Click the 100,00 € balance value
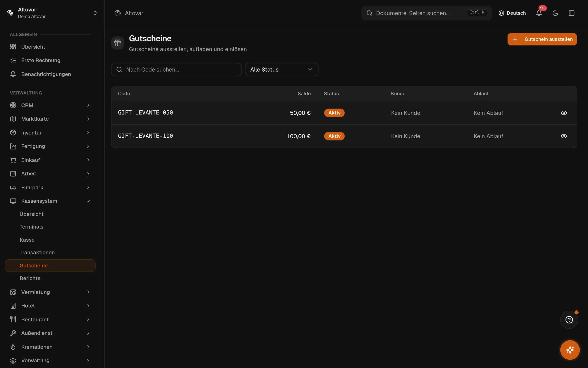 [299, 136]
